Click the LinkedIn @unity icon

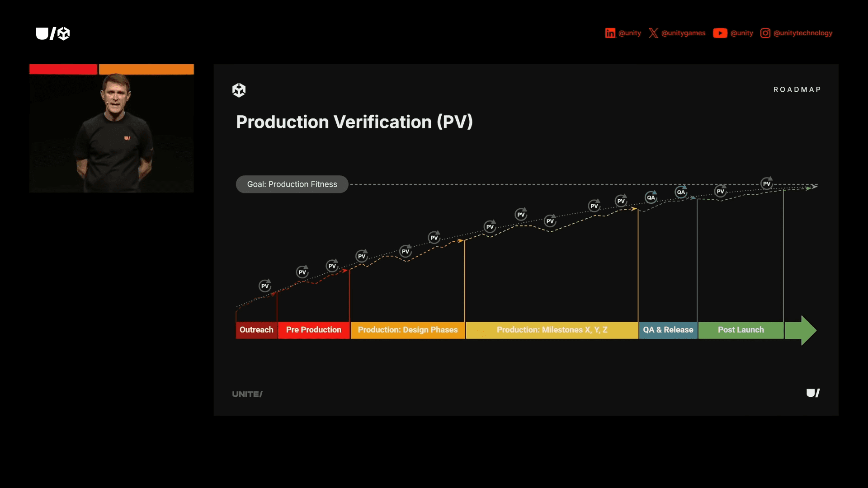(611, 33)
